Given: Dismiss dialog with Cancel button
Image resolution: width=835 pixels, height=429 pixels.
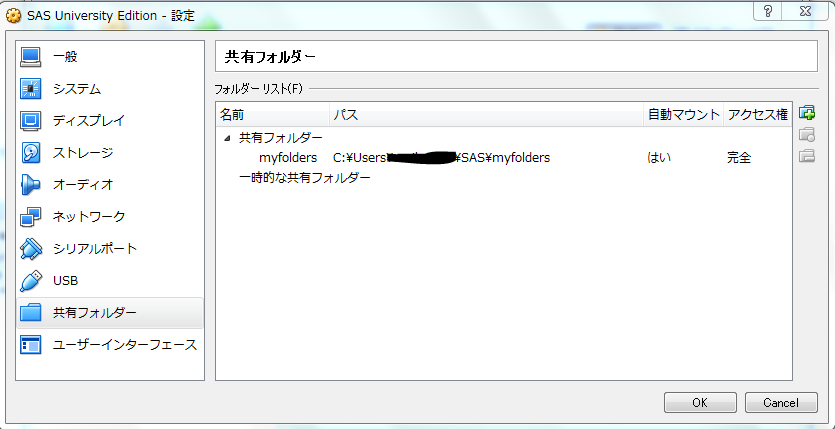Looking at the screenshot, I should (x=781, y=402).
